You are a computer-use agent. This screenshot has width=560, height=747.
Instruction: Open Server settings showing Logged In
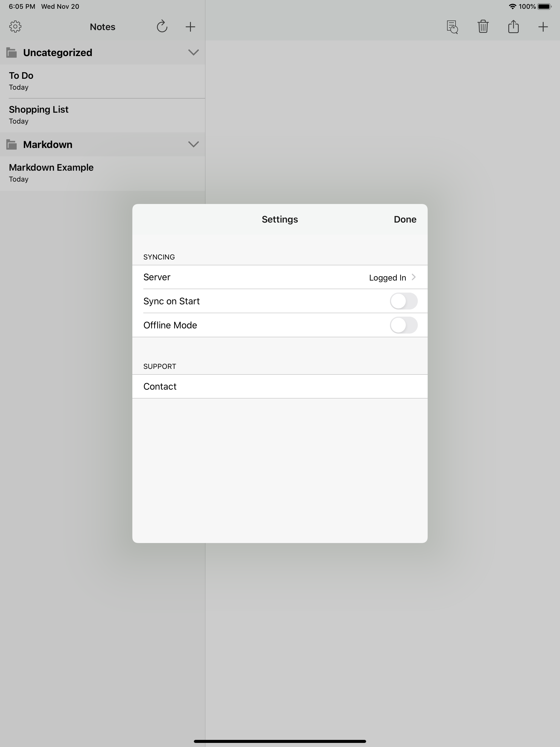[280, 277]
